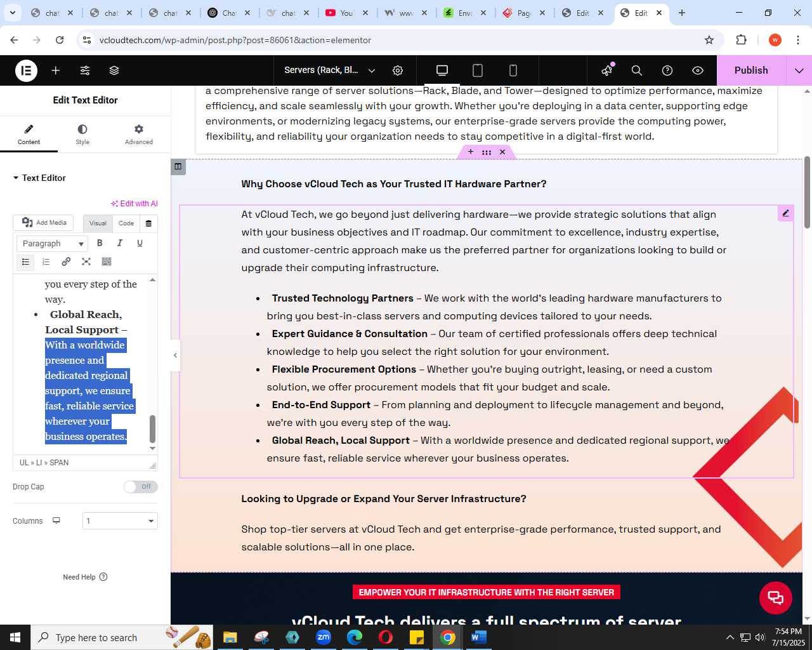Click text editor scrollbar thumb

(152, 429)
